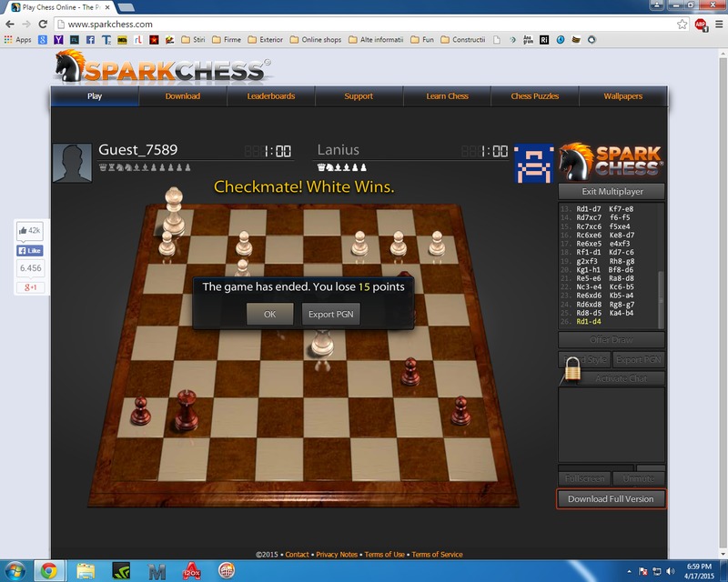Click the white king in the board corner
This screenshot has height=582, width=728.
174,210
